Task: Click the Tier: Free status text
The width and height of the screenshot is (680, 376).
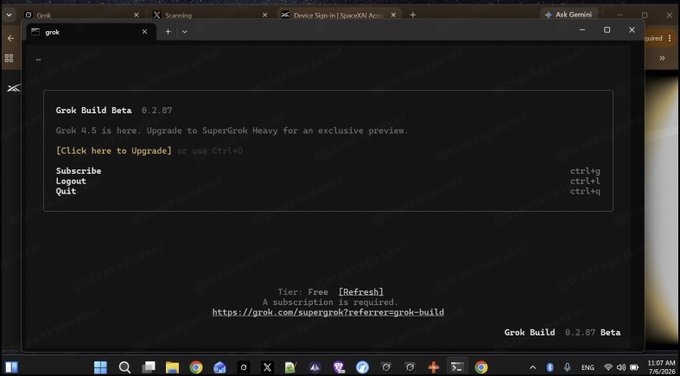Action: (303, 292)
